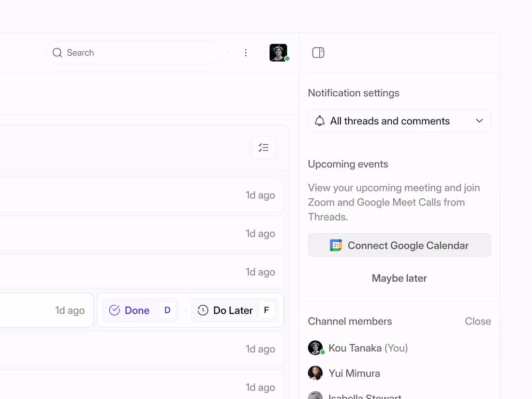
Task: Click the Google Calendar icon on the connect button
Action: tap(336, 245)
